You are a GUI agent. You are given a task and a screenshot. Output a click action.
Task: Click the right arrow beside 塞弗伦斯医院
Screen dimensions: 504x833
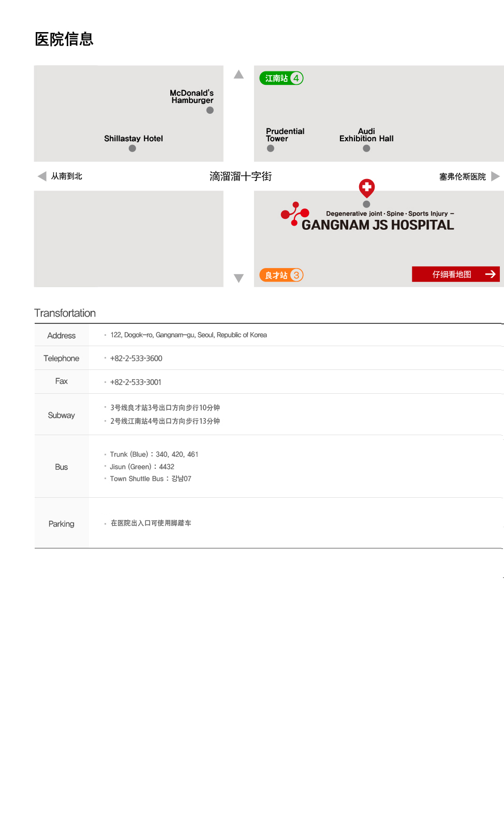(x=495, y=176)
